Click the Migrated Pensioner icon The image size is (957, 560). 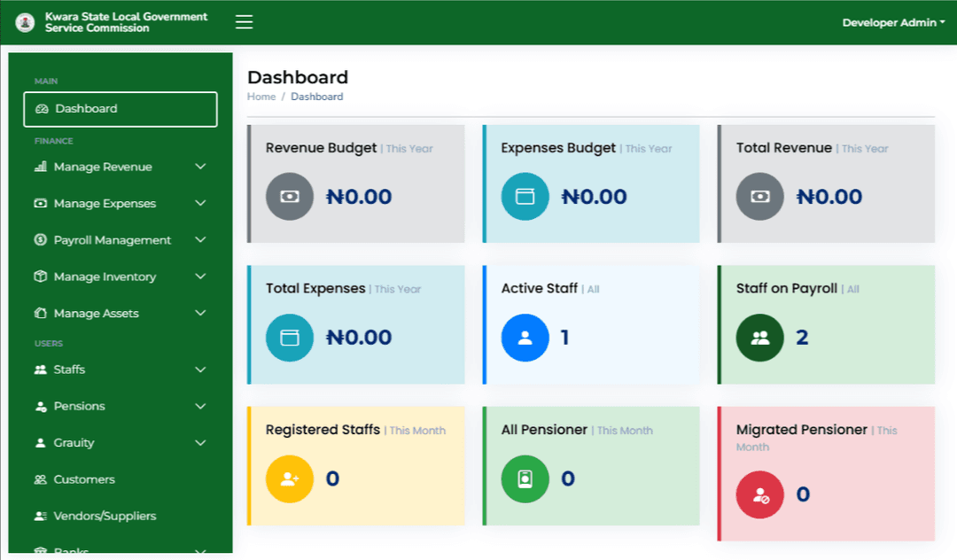coord(759,494)
